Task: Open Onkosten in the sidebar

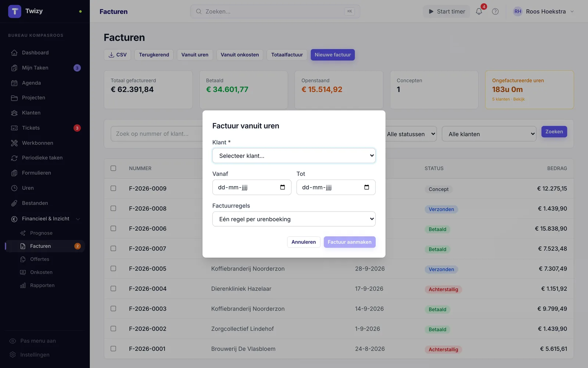Action: pos(41,272)
